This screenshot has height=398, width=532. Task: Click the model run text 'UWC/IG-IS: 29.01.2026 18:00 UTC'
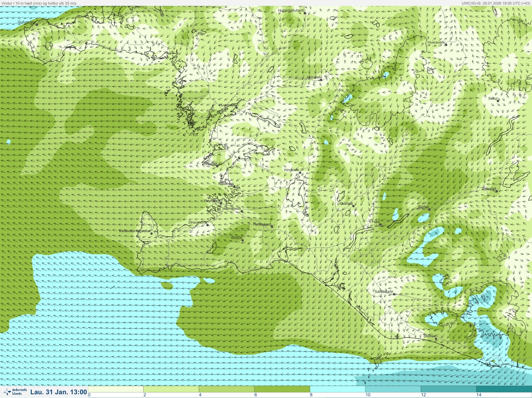(492, 3)
